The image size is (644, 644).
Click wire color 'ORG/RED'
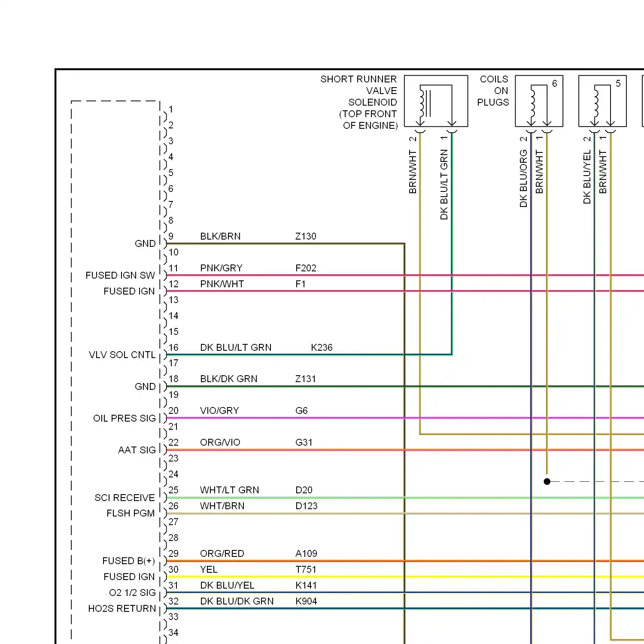coord(222,553)
